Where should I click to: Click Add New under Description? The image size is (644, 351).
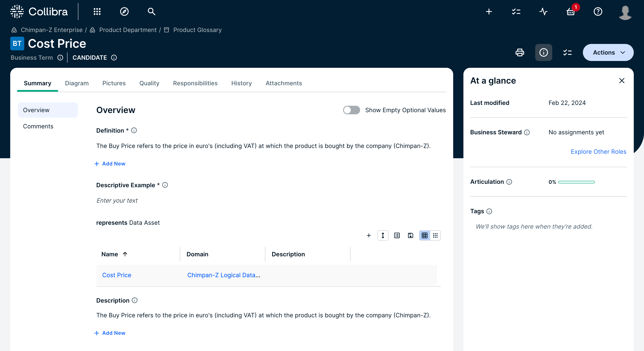(x=110, y=333)
